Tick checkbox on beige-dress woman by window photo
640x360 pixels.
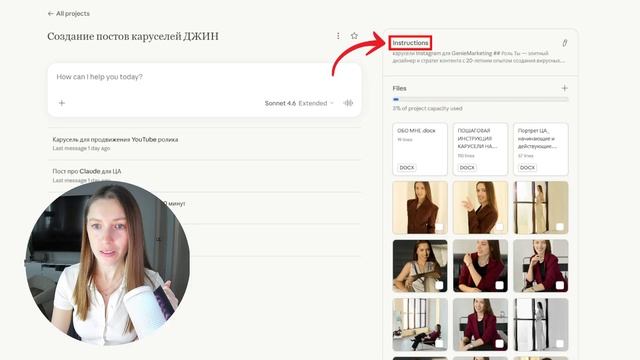click(x=560, y=227)
